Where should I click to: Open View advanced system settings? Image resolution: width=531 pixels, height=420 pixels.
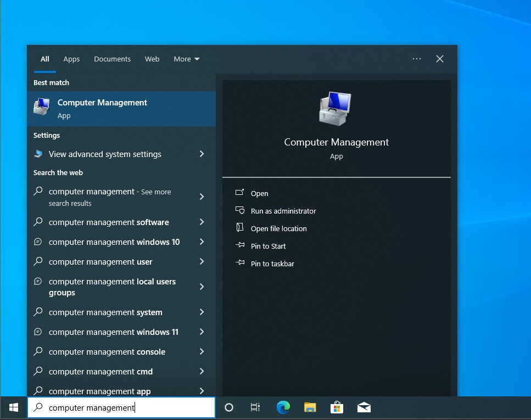(x=105, y=154)
